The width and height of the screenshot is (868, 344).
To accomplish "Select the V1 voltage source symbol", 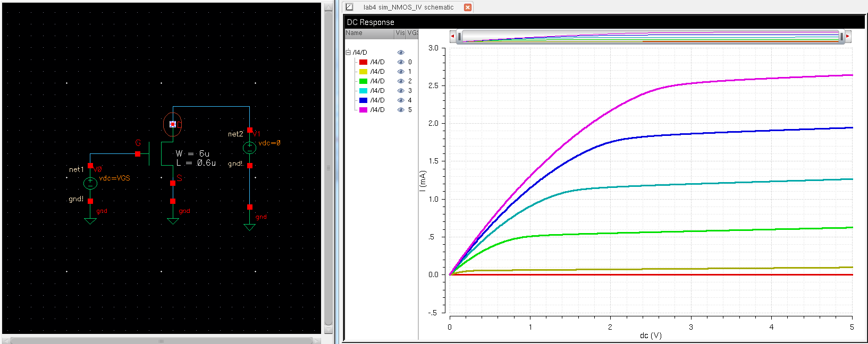I will pyautogui.click(x=249, y=148).
